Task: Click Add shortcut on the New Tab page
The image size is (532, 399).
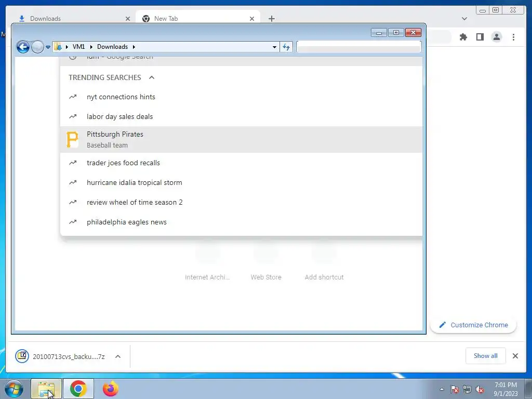Action: [324, 262]
